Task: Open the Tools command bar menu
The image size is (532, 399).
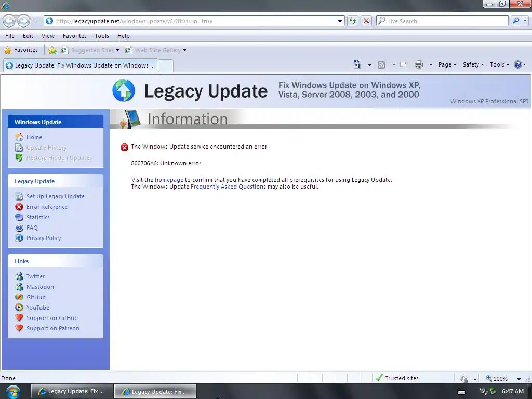Action: click(499, 64)
